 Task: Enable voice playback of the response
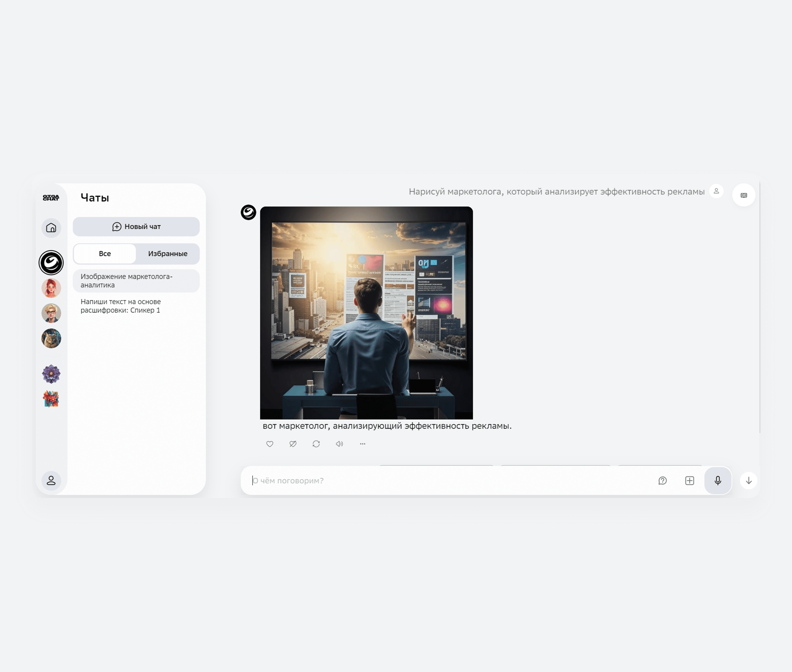[339, 444]
